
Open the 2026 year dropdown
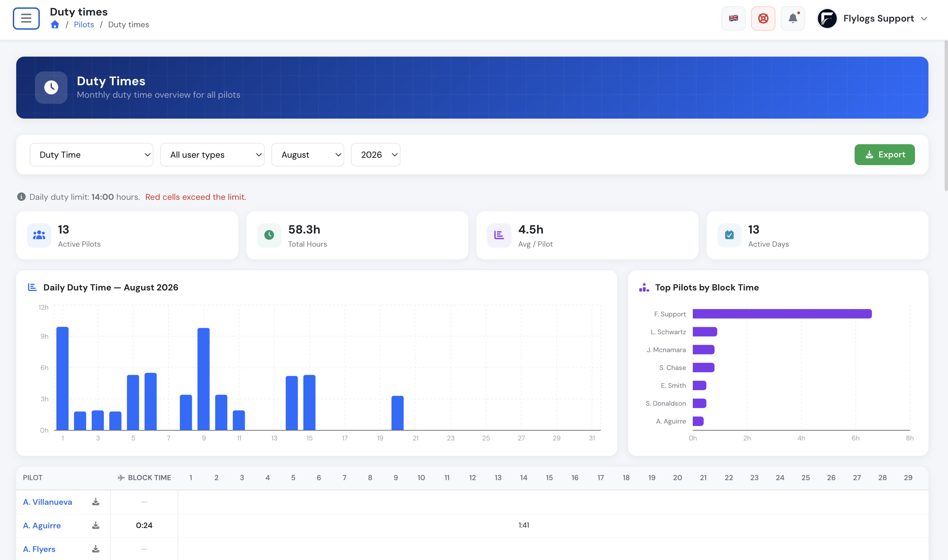(376, 155)
